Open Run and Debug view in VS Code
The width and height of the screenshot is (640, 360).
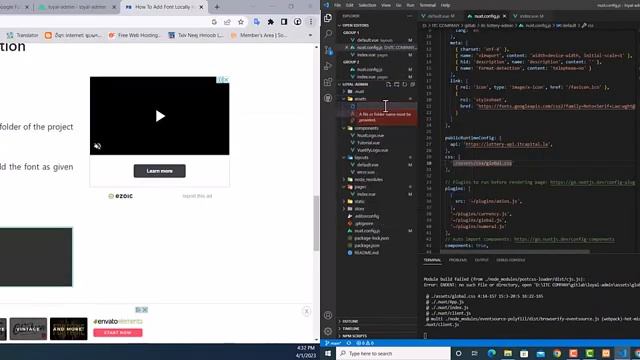(328, 66)
